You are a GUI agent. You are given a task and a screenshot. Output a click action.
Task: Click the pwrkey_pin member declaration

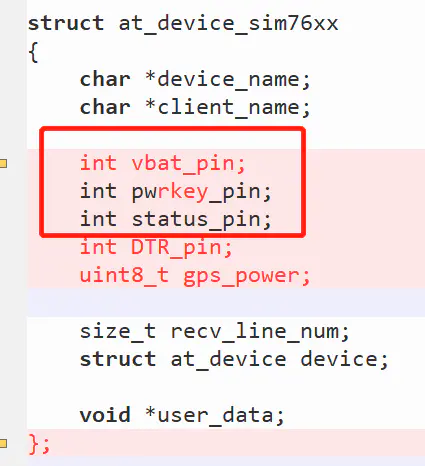point(176,192)
